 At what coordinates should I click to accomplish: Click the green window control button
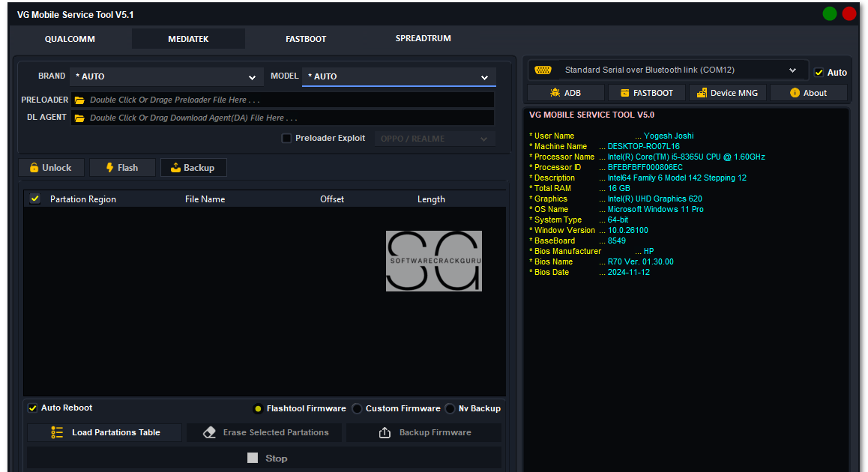(829, 13)
